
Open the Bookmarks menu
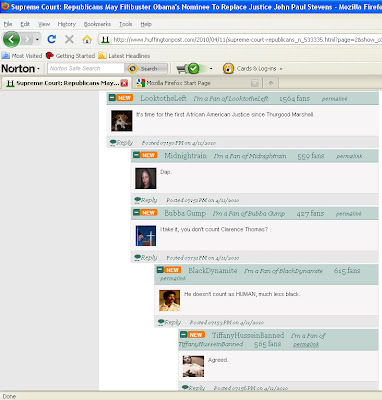click(97, 24)
